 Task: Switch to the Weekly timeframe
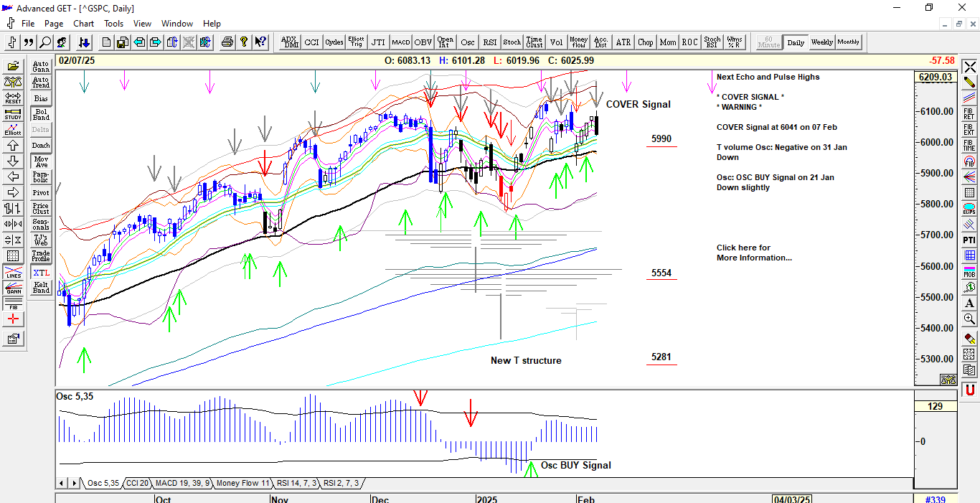(821, 42)
